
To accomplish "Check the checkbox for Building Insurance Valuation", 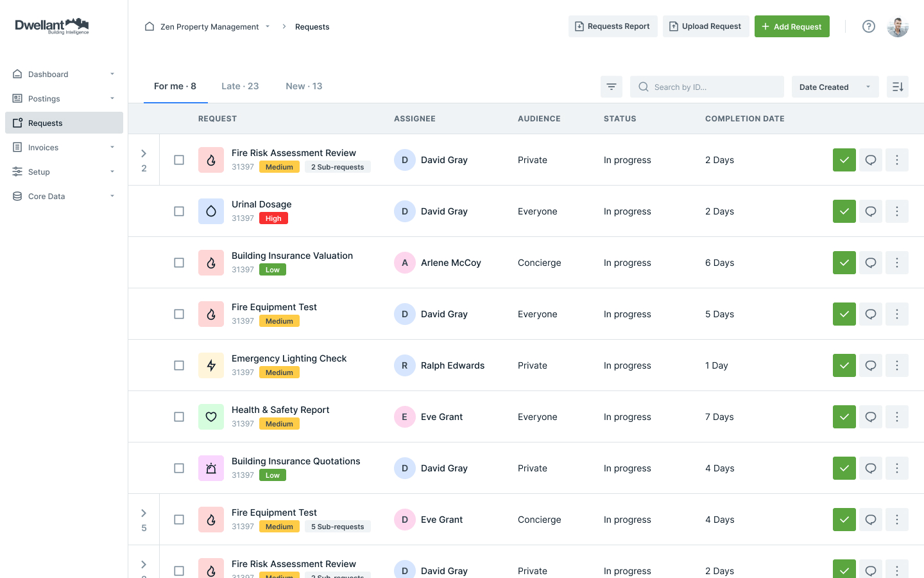I will pos(179,262).
